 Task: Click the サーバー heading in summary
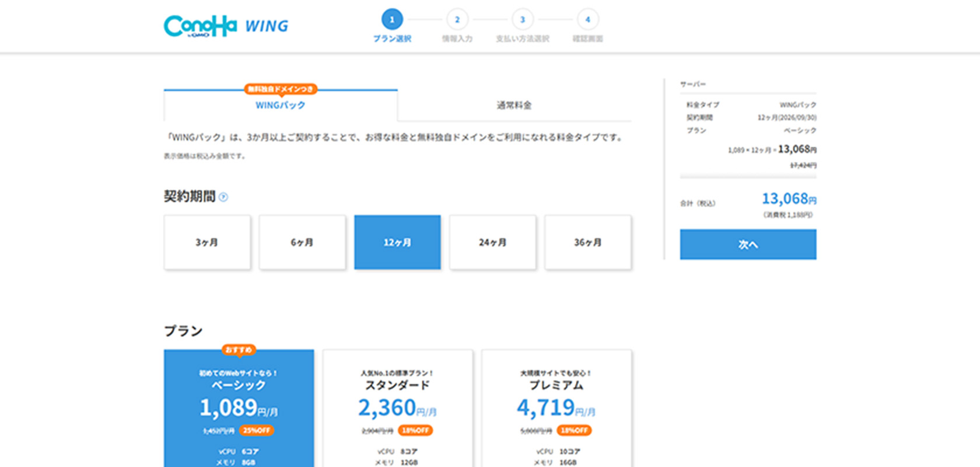tap(693, 84)
